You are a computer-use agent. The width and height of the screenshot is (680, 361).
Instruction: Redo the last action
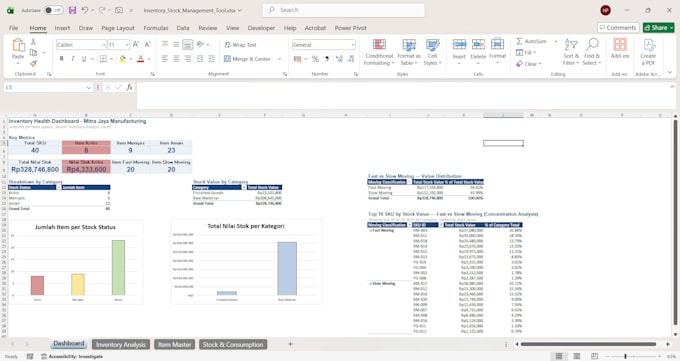(102, 10)
